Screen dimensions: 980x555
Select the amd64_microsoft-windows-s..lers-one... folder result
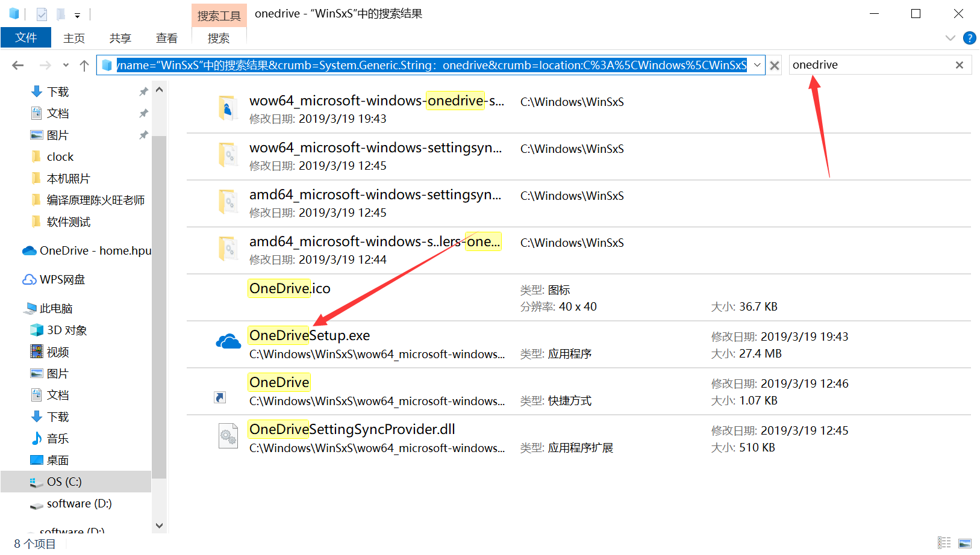(375, 241)
